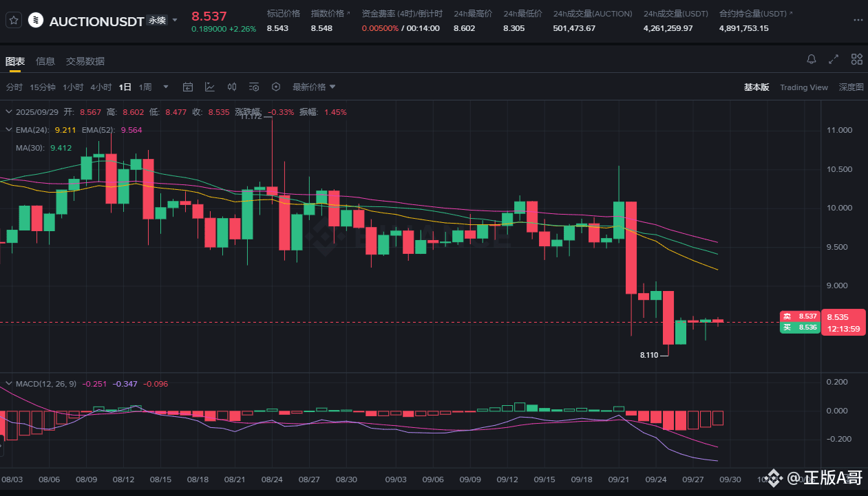868x496 pixels.
Task: Switch chart to Trading View mode
Action: pyautogui.click(x=803, y=87)
